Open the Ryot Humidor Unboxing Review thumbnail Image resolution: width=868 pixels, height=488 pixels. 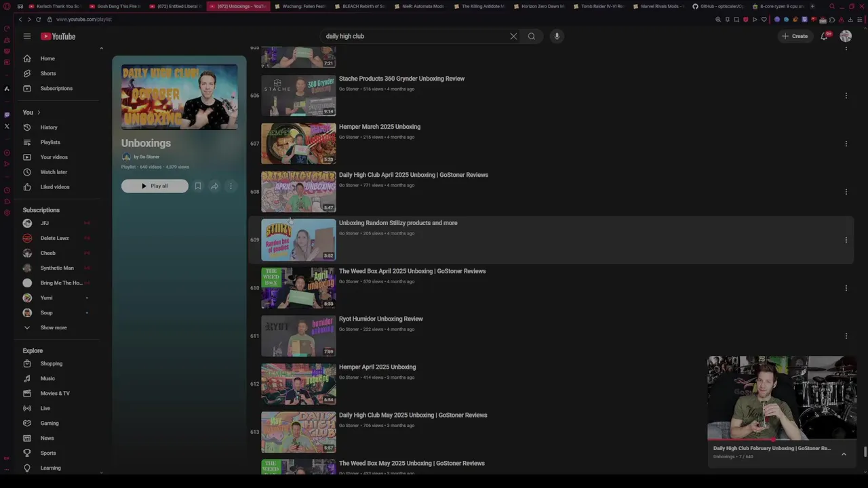[298, 336]
